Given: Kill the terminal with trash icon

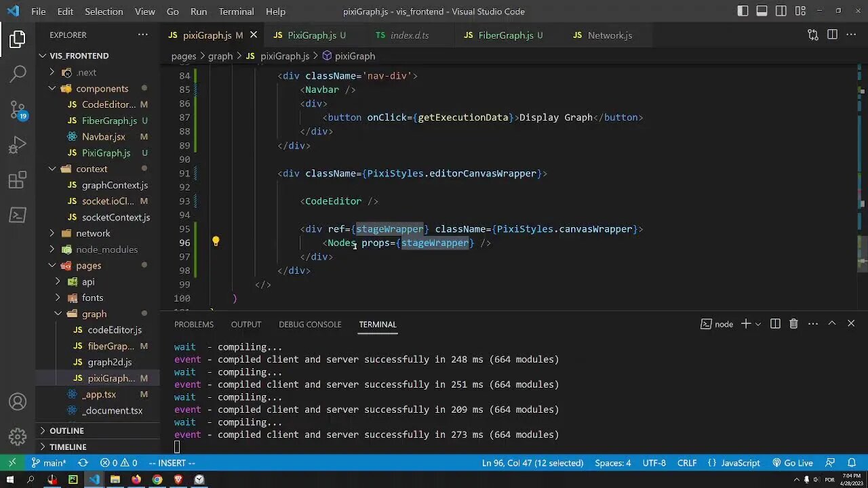Looking at the screenshot, I should (793, 324).
